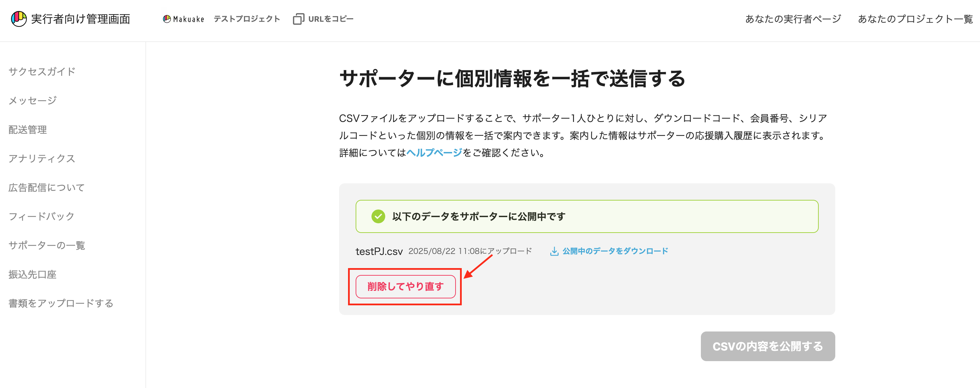This screenshot has height=388, width=980.
Task: Select アナリティクス in sidebar
Action: tap(42, 158)
